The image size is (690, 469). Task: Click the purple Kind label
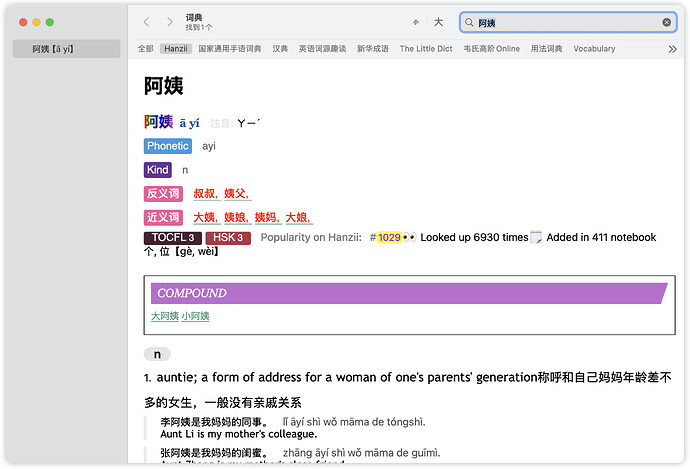(x=158, y=170)
